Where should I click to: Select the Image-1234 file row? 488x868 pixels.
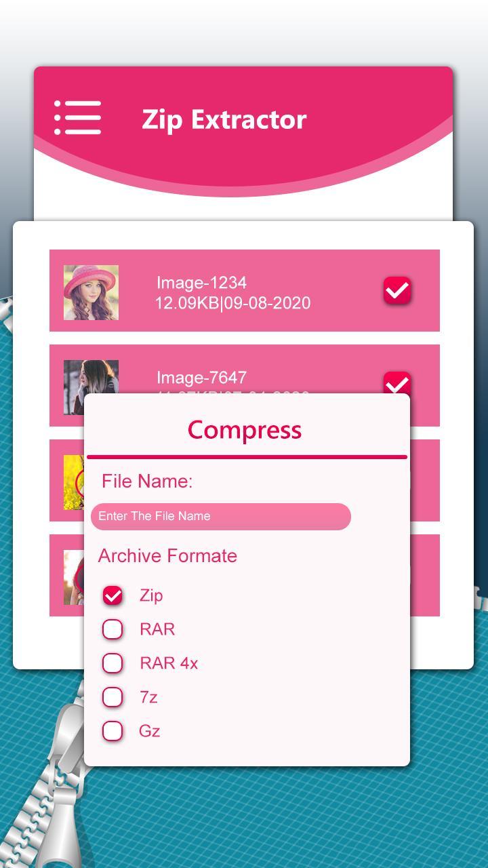coord(245,290)
